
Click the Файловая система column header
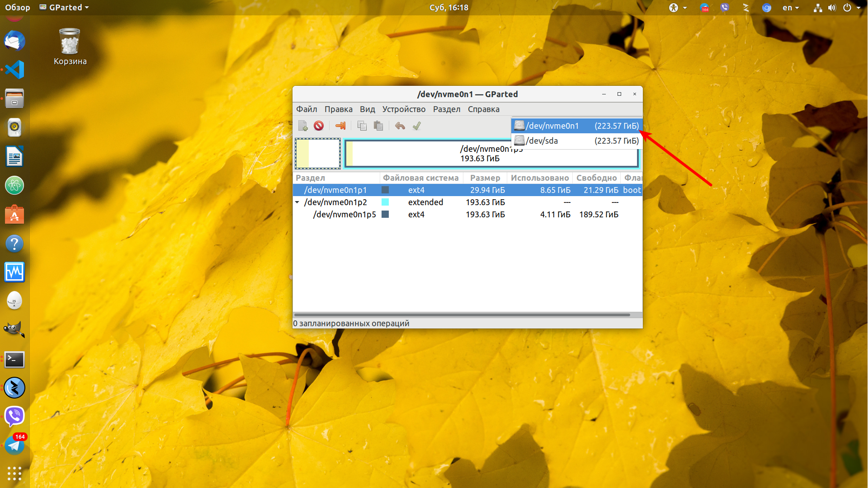tap(420, 178)
